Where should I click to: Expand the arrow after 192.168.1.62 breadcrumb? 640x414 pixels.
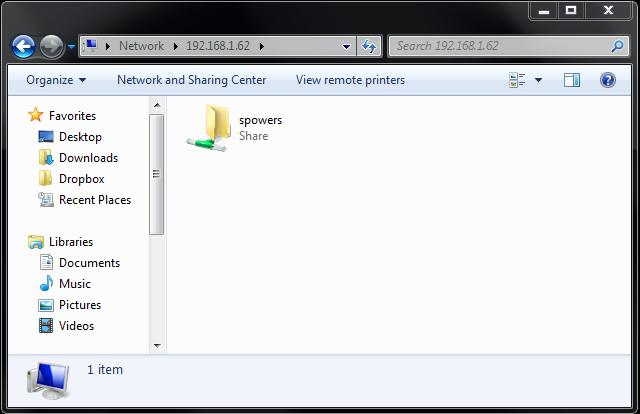tap(262, 46)
